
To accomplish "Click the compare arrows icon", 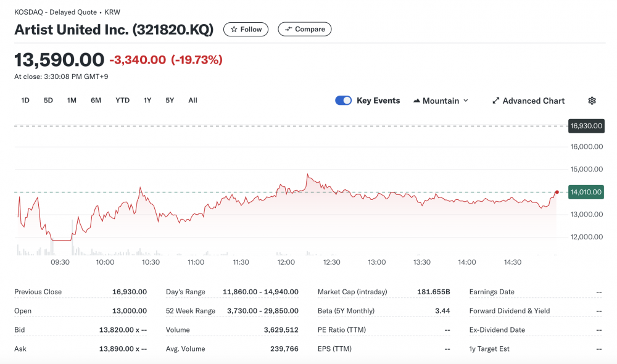I will (x=288, y=29).
